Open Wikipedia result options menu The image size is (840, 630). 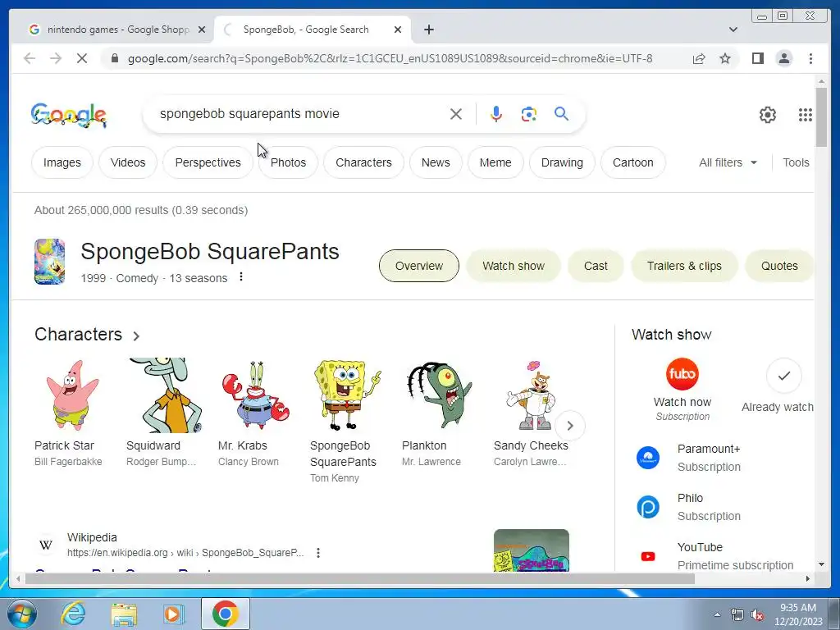[318, 552]
